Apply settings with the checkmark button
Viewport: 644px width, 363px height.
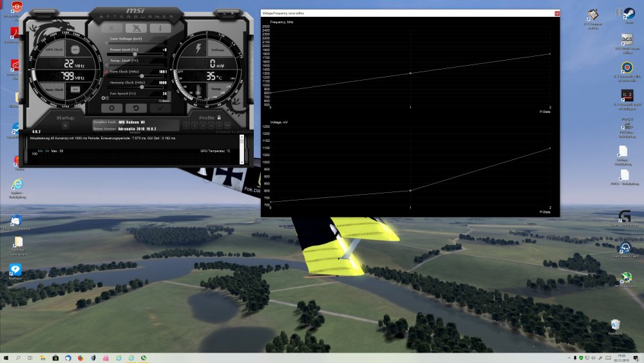pos(160,108)
